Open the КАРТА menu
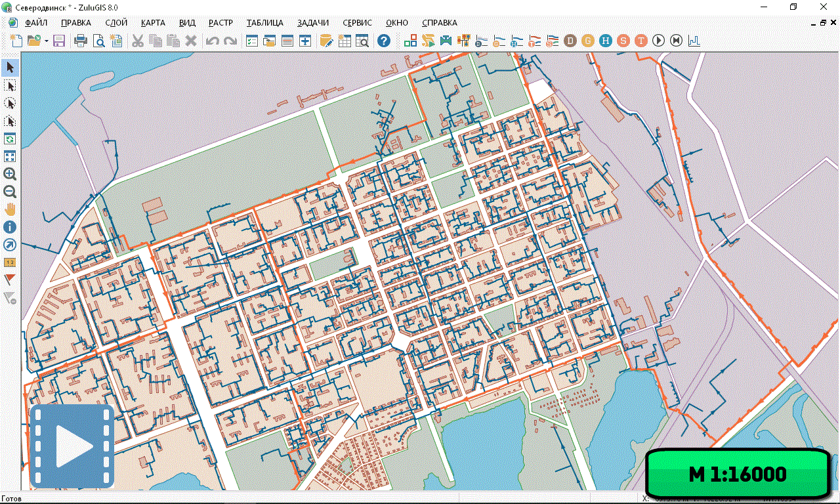Screen dimensions: 840x504 [x=153, y=23]
